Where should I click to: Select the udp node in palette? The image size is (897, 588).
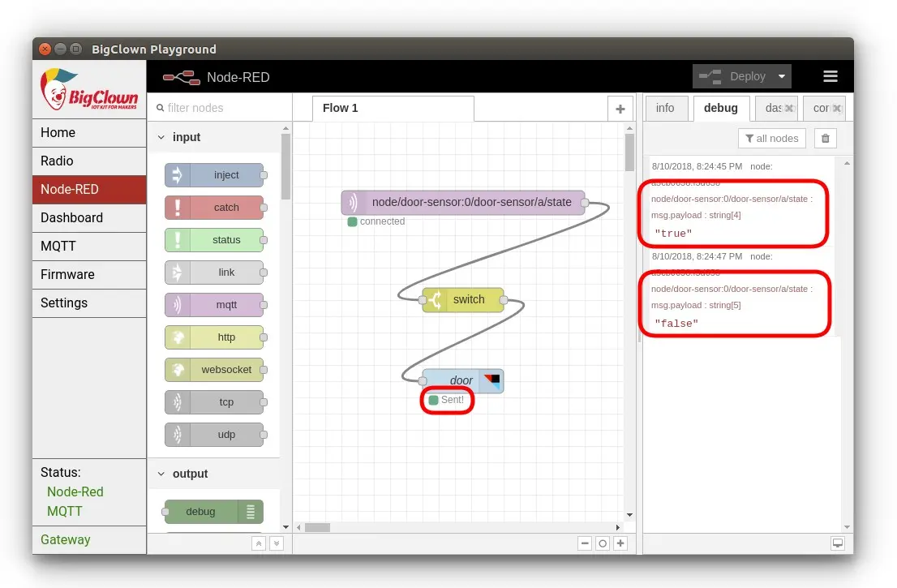[215, 435]
